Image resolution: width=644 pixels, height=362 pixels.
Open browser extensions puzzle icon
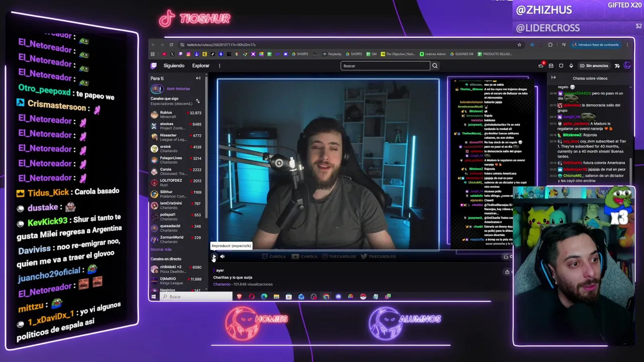point(550,45)
